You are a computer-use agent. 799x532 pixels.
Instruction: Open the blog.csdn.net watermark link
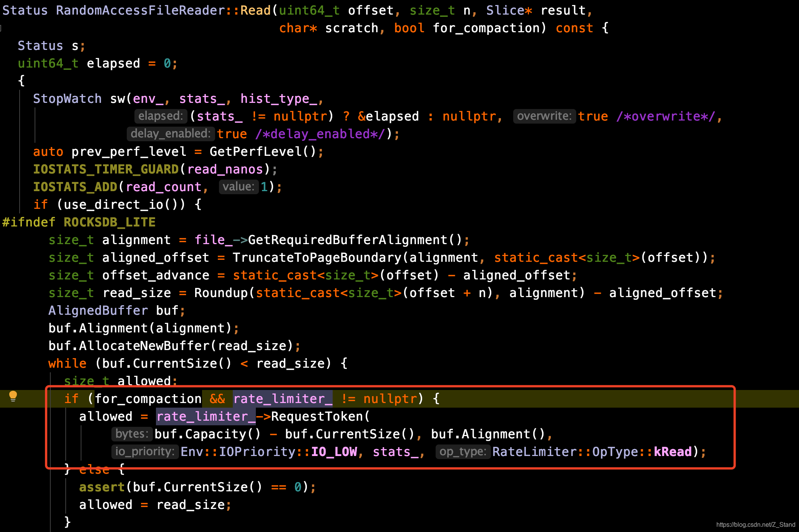point(755,525)
